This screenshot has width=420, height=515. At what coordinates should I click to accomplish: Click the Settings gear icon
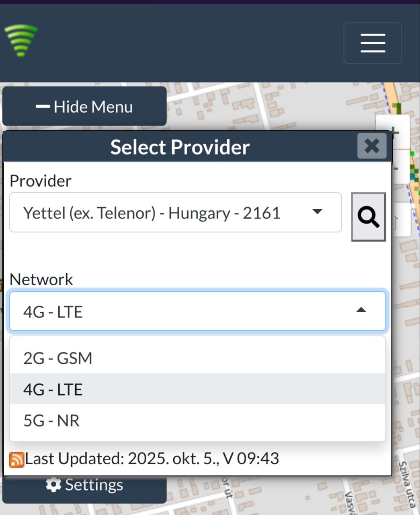coord(53,485)
